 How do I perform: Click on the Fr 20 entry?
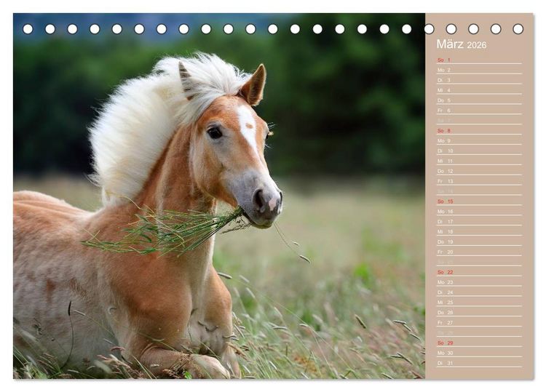tap(479, 252)
